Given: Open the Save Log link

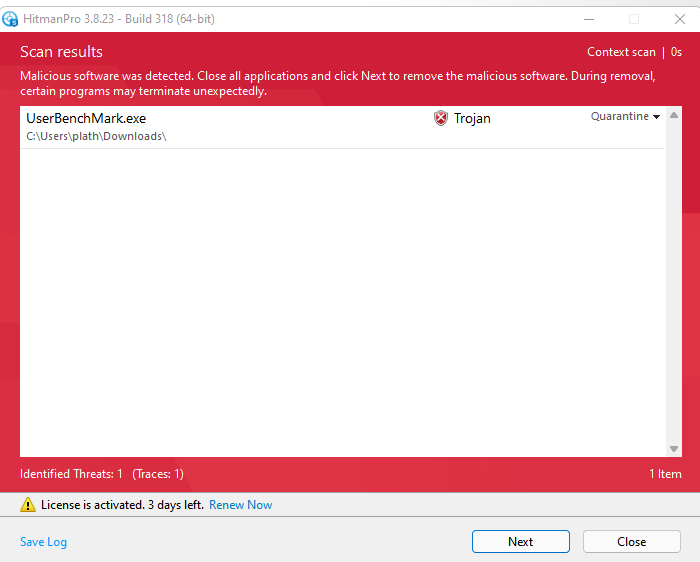Looking at the screenshot, I should pos(43,542).
